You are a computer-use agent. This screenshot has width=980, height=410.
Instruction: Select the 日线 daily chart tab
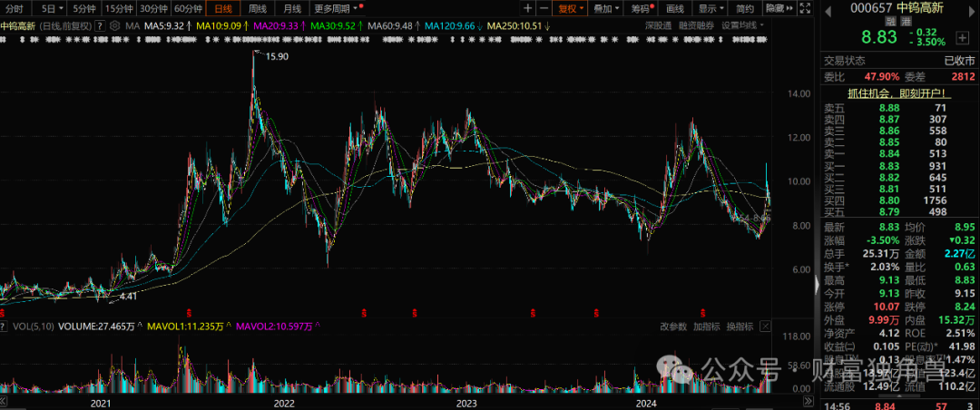point(223,9)
